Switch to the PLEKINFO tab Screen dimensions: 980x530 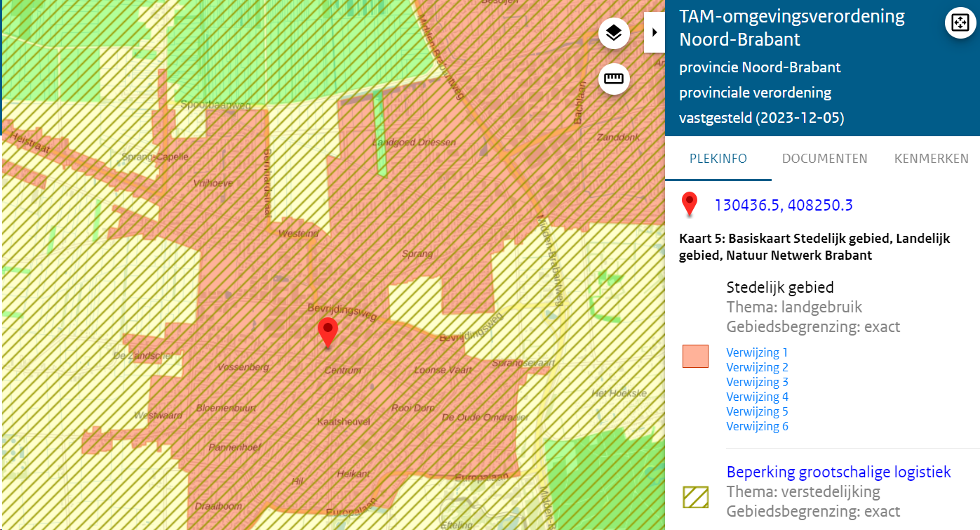click(x=718, y=159)
